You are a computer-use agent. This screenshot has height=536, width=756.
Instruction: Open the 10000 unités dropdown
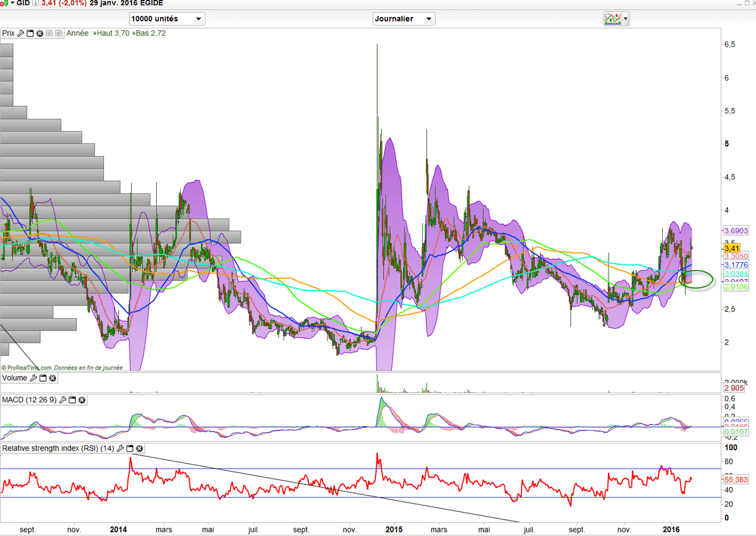[x=167, y=19]
